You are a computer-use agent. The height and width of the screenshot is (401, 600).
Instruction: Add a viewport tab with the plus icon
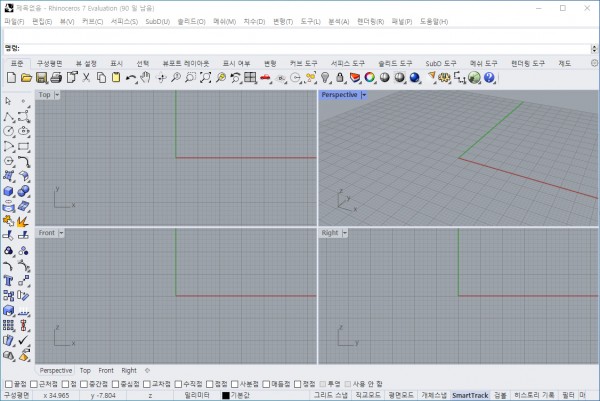147,370
